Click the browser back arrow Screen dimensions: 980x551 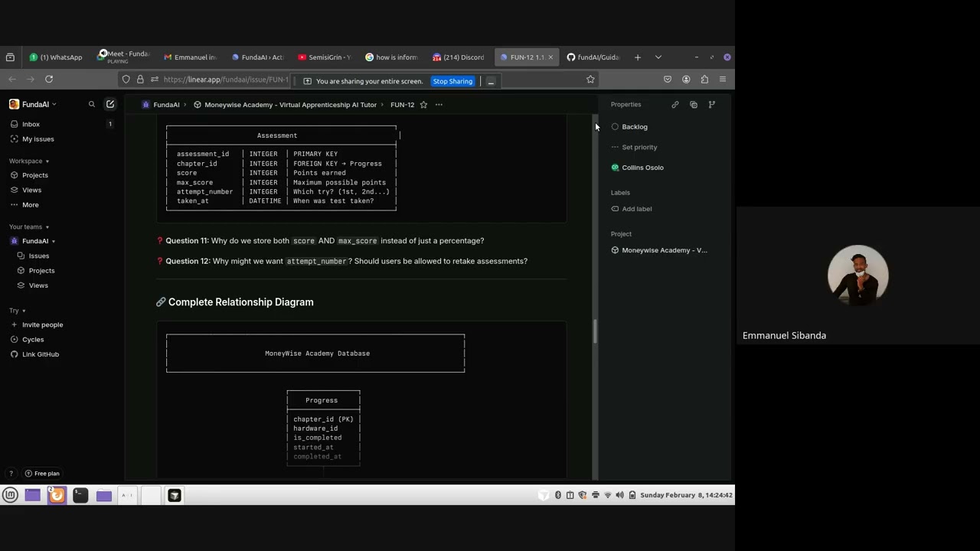(12, 80)
